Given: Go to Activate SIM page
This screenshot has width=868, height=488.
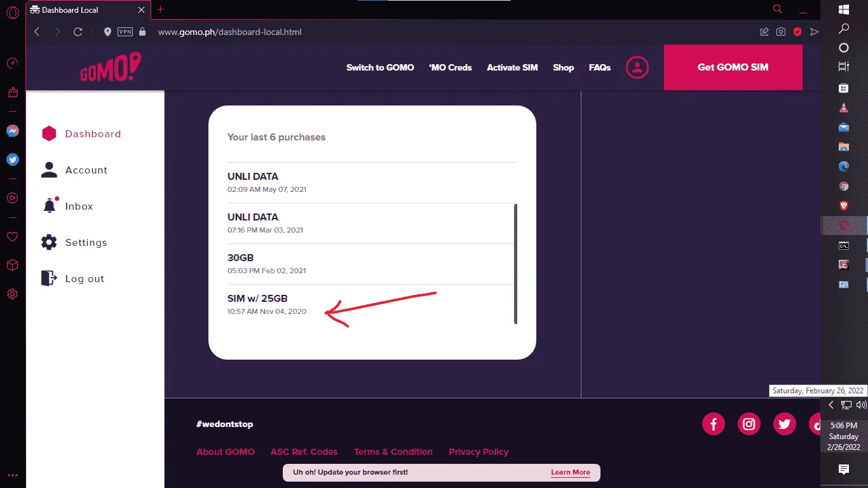Looking at the screenshot, I should [x=512, y=67].
